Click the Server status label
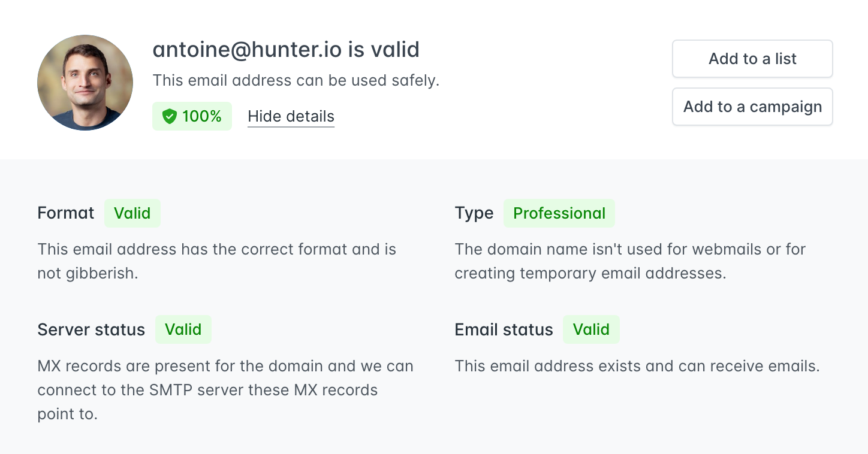Viewport: 868px width, 454px height. 91,330
